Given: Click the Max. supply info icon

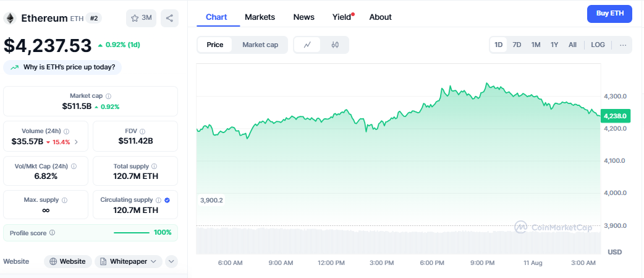Looking at the screenshot, I should 64,200.
